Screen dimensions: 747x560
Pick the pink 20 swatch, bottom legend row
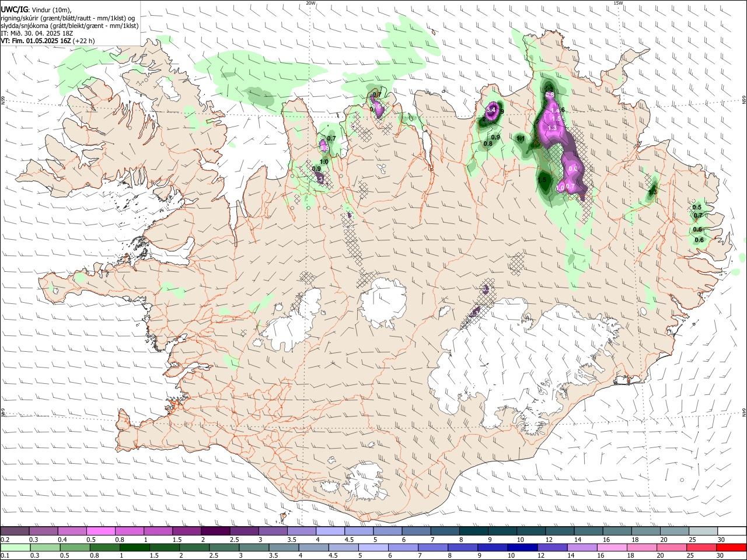[x=671, y=547]
